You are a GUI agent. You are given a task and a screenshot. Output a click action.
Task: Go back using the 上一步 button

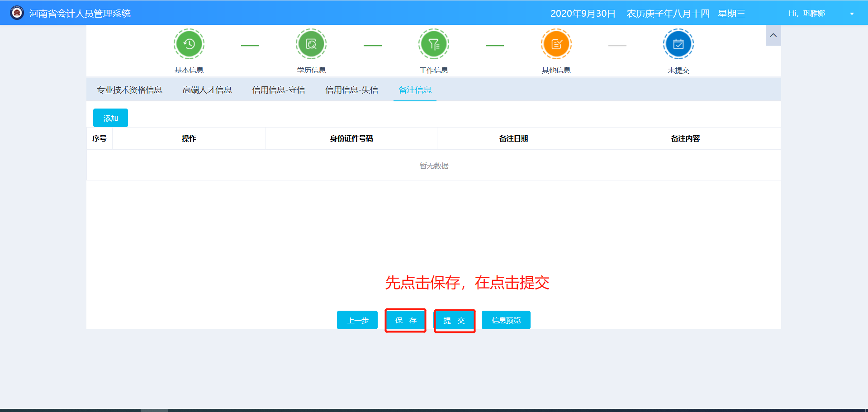(357, 320)
